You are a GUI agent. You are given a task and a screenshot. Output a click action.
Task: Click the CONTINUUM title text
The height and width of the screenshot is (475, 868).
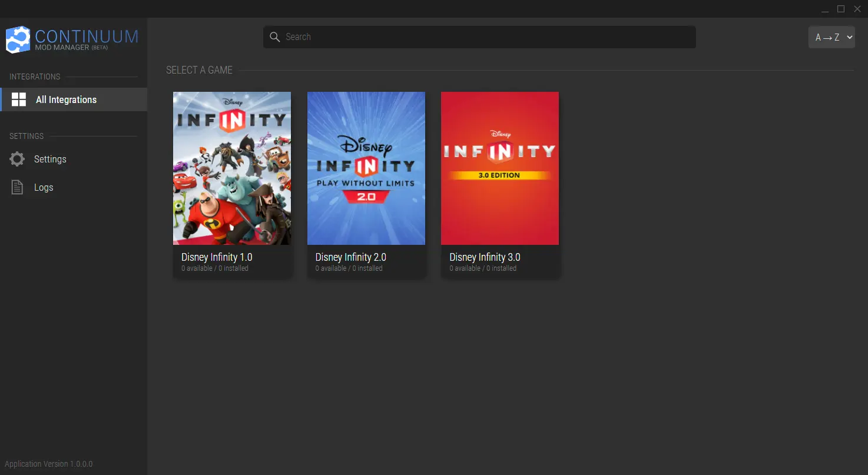(87, 36)
